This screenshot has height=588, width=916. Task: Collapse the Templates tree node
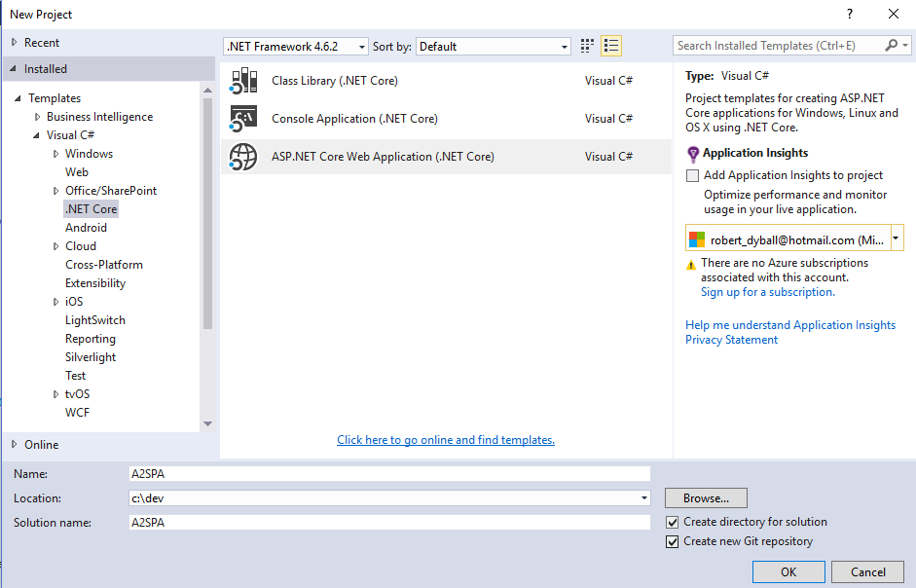click(x=18, y=98)
